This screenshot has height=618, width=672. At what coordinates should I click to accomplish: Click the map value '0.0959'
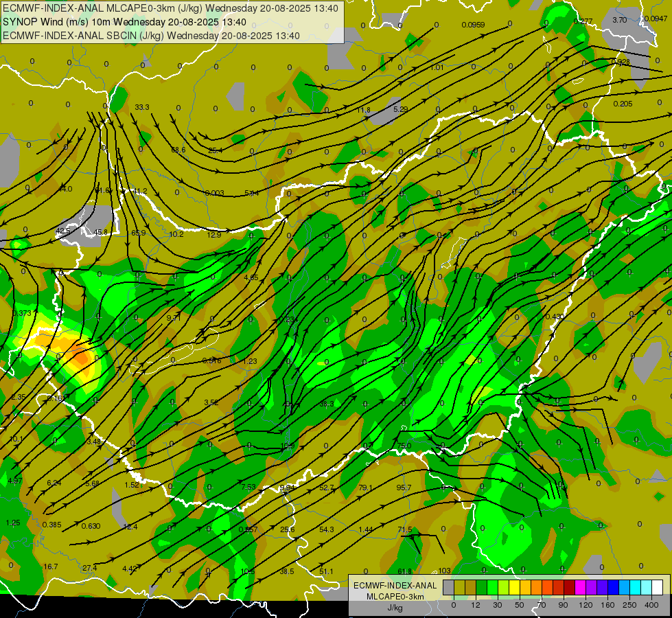click(x=473, y=25)
